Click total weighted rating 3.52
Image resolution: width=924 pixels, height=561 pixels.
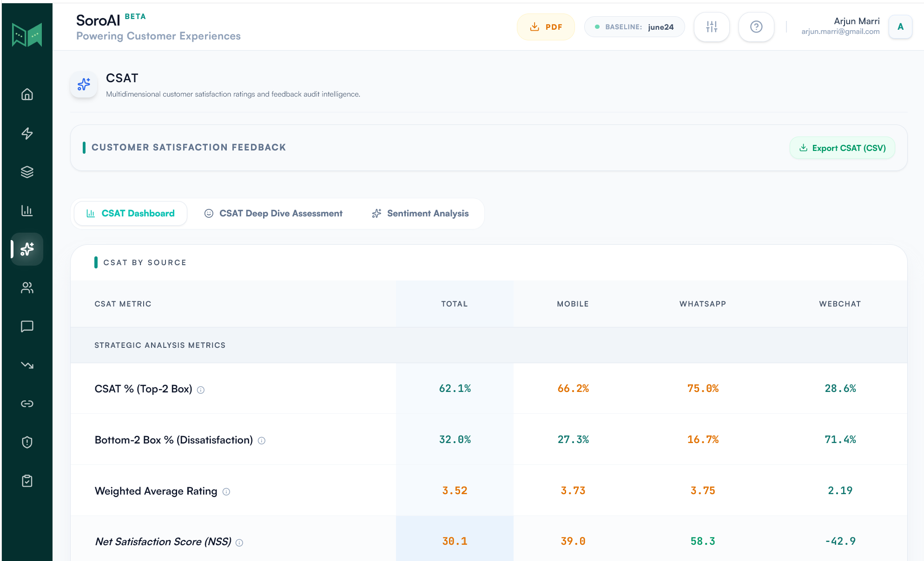pyautogui.click(x=455, y=491)
